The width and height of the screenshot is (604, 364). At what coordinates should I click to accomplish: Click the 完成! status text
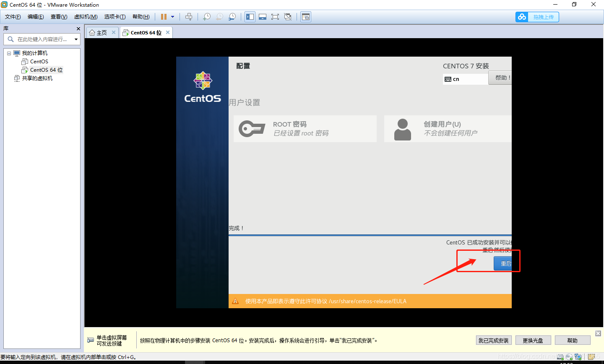click(236, 228)
